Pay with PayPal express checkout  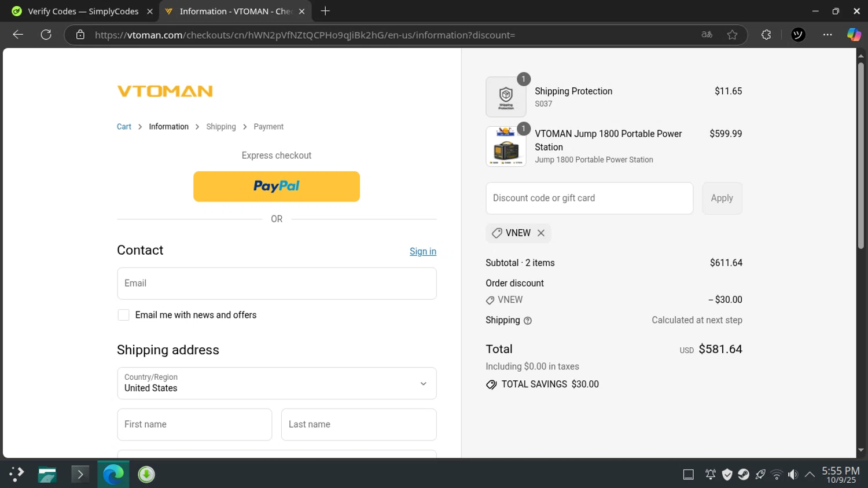(277, 186)
